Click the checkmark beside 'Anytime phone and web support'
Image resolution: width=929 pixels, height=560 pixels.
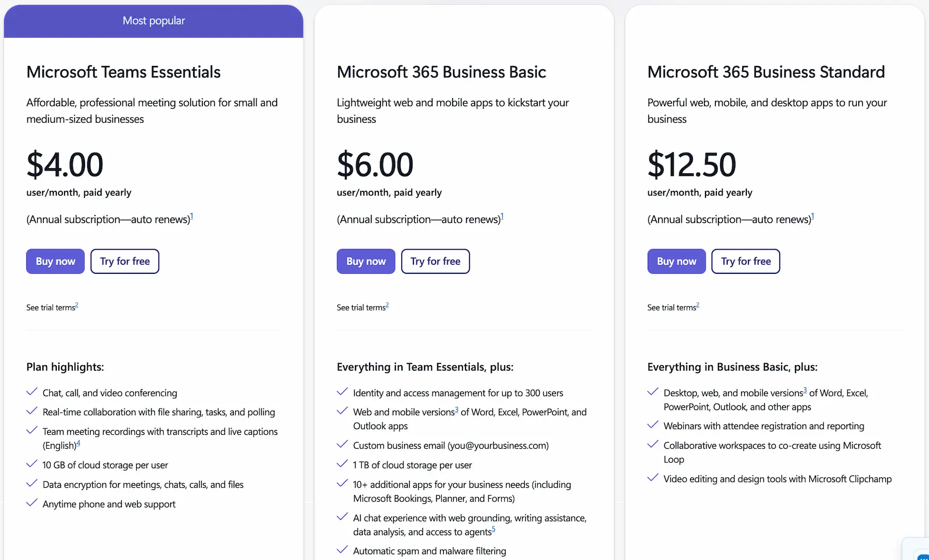[x=31, y=503]
